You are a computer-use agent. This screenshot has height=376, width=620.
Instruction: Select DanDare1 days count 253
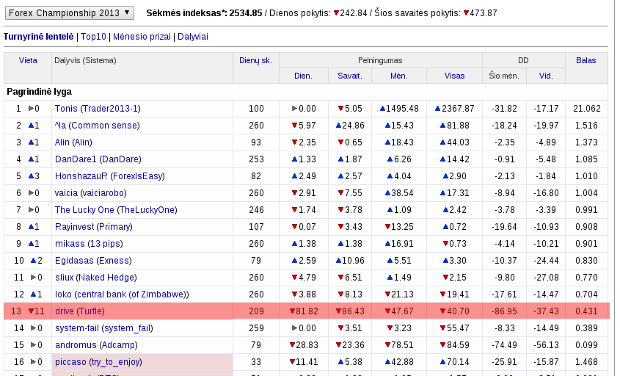click(x=256, y=159)
